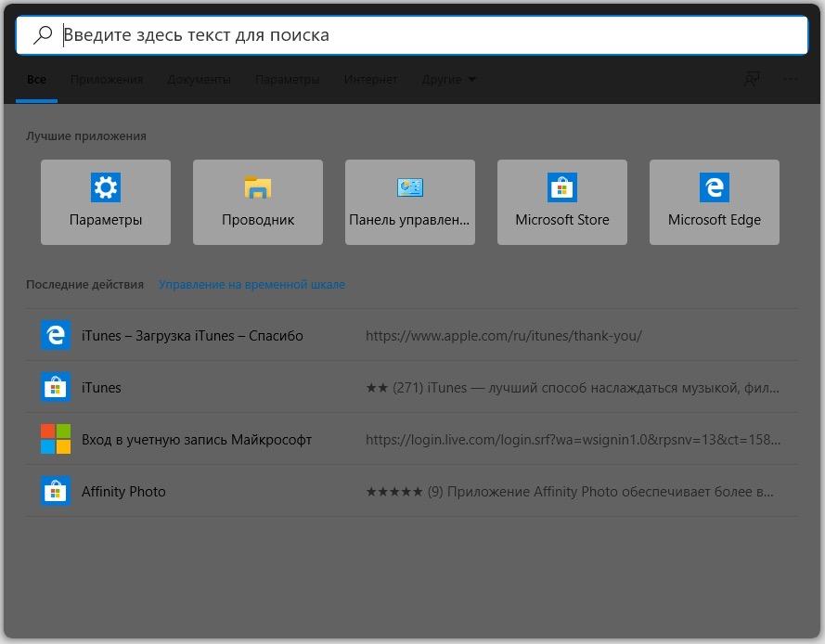Screen dimensions: 825x644
Task: Launch the Microsoft Store tile
Action: pyautogui.click(x=562, y=202)
